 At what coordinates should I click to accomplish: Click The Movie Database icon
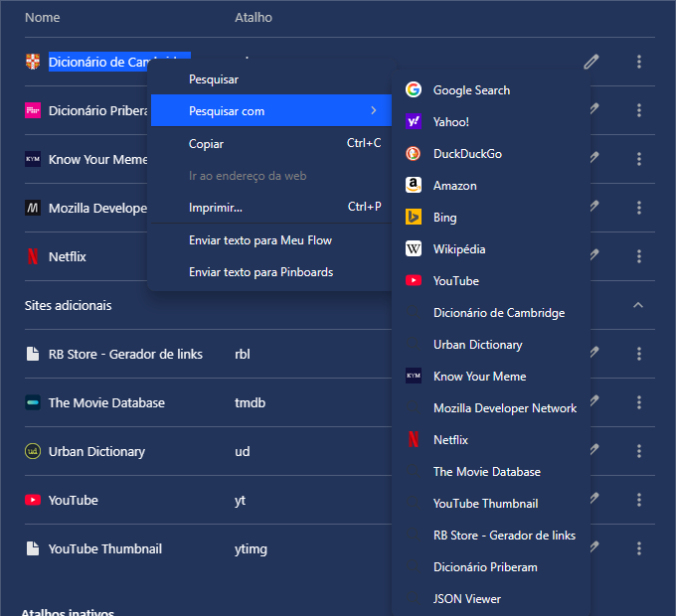33,402
